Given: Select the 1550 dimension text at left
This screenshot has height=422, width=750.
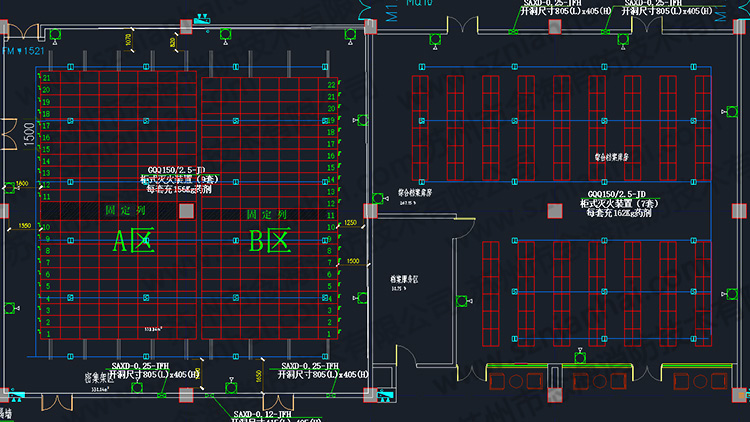Looking at the screenshot, I should tap(24, 226).
